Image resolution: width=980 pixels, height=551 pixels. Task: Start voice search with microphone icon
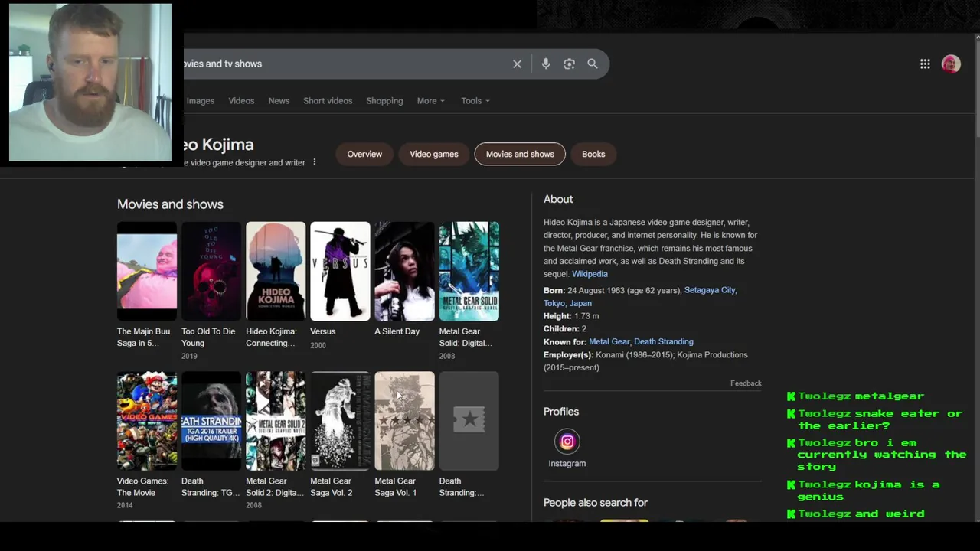click(546, 64)
